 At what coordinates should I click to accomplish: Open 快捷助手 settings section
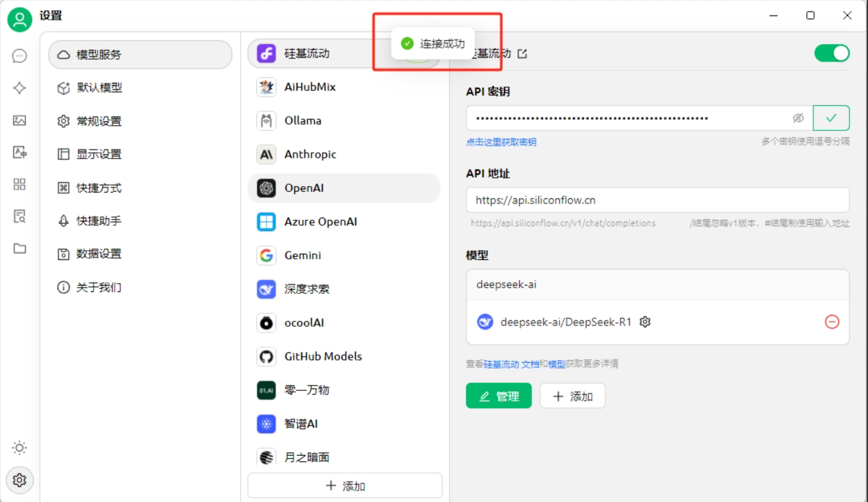[x=140, y=221]
